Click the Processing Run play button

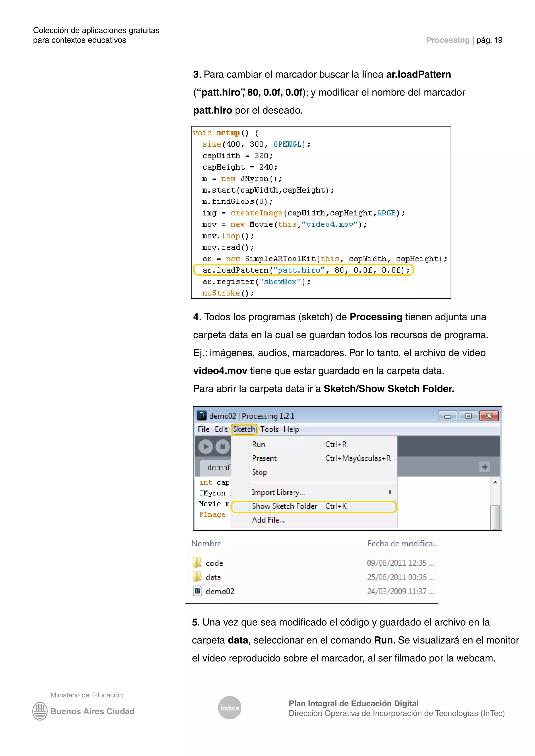206,447
